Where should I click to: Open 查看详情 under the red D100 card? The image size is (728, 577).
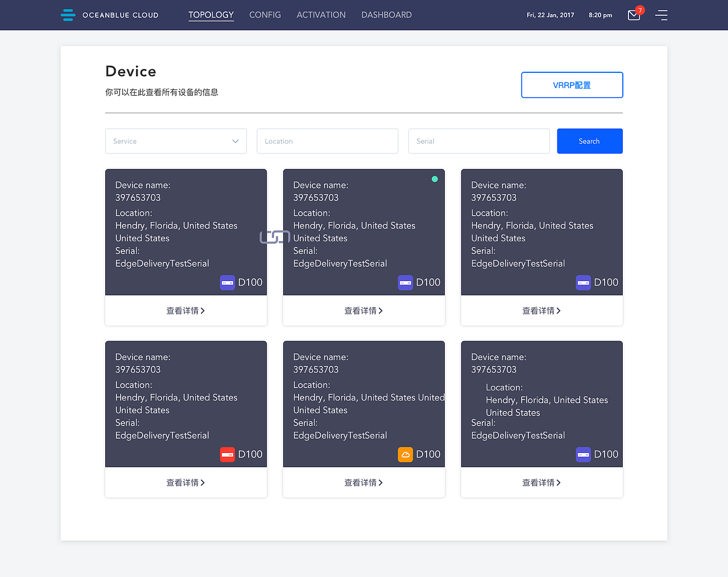(186, 483)
